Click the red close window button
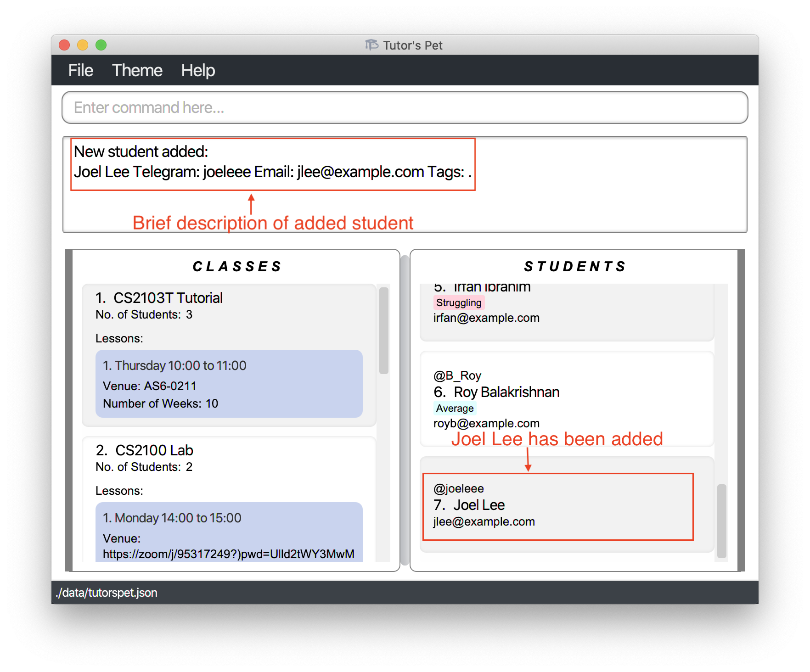The height and width of the screenshot is (672, 810). 64,45
